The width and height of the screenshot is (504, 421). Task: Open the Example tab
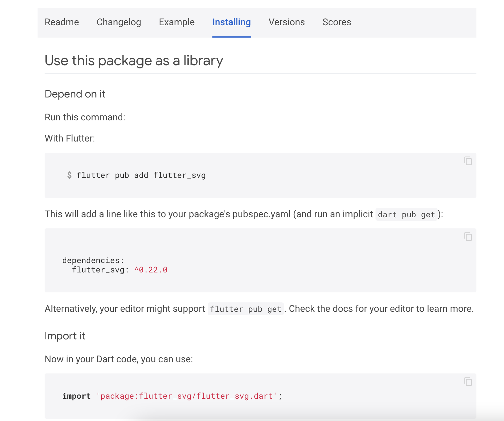coord(177,22)
